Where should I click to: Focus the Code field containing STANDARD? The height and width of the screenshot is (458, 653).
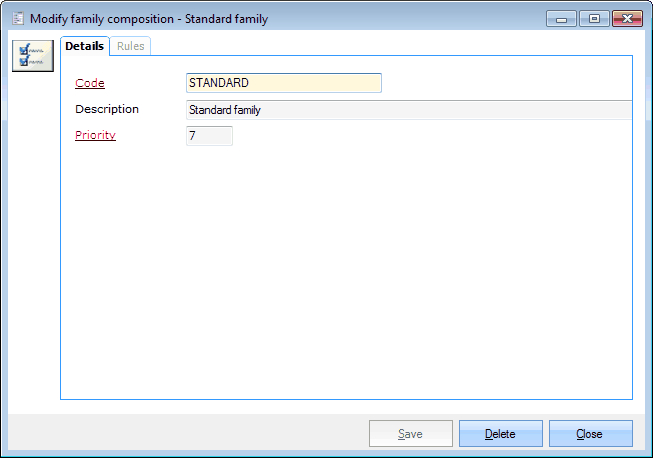pos(283,83)
